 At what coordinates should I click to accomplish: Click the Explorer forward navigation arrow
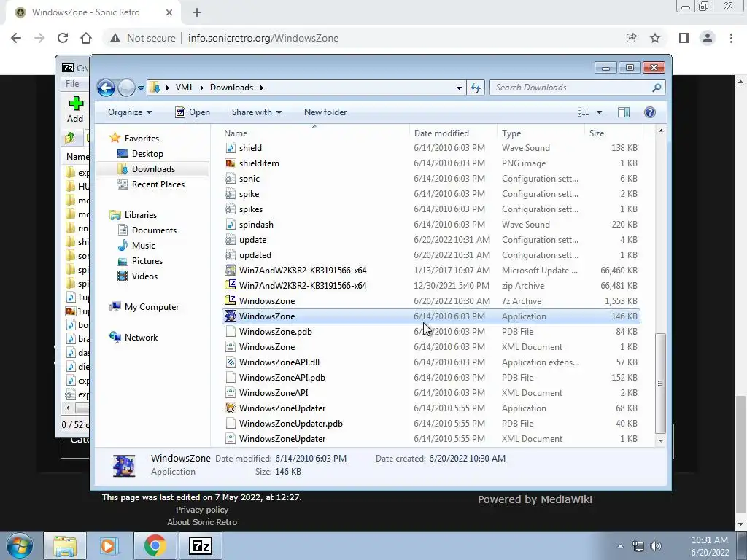click(x=126, y=87)
